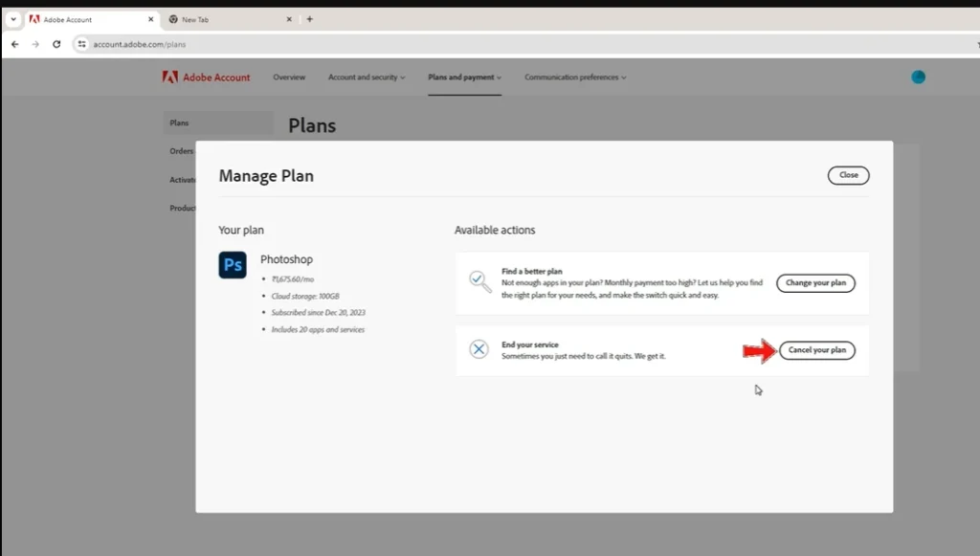
Task: Click the magnifier checkmark Find a better plan icon
Action: click(x=480, y=281)
